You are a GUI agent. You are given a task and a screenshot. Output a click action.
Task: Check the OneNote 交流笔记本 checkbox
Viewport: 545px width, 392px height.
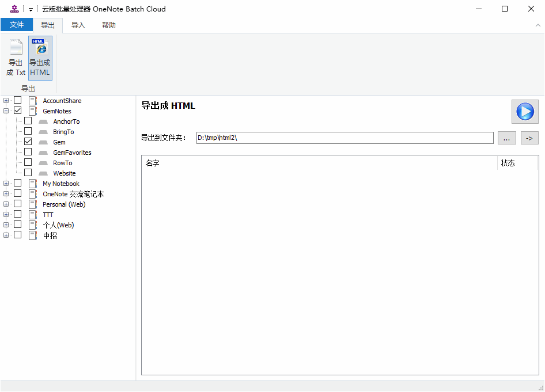pos(18,193)
